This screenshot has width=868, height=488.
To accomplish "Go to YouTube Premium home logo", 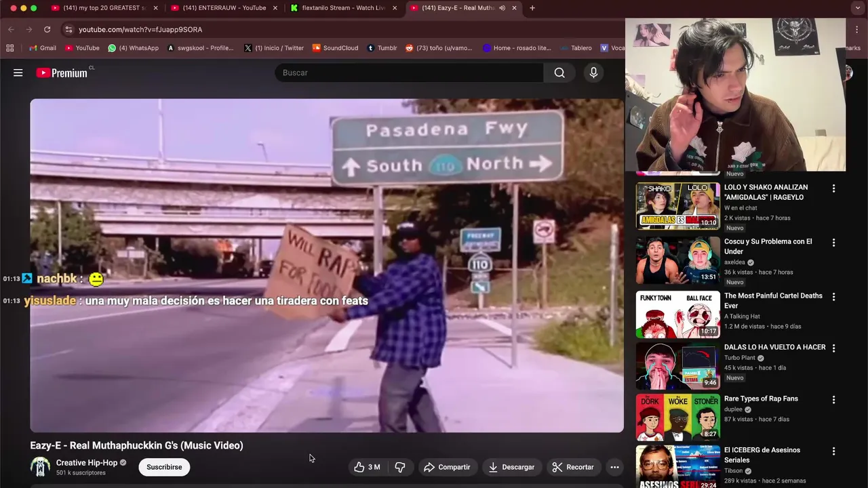I will click(62, 73).
